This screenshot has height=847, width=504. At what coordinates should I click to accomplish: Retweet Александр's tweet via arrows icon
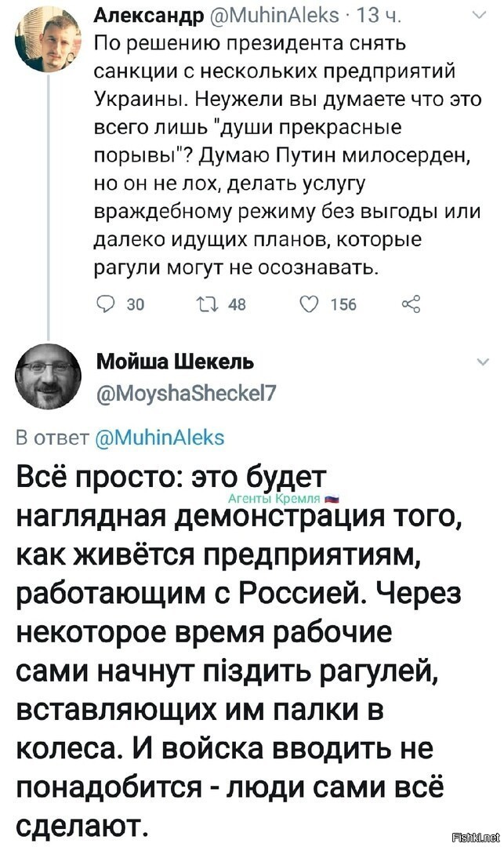208,304
